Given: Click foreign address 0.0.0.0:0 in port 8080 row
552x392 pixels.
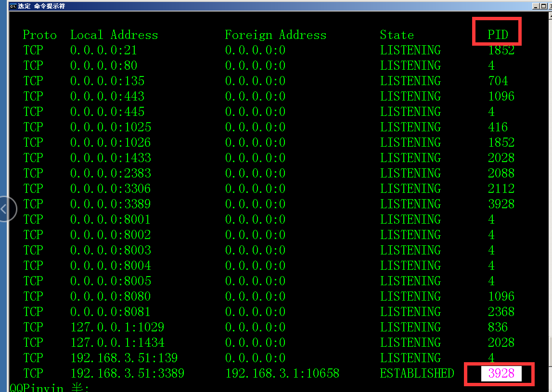Looking at the screenshot, I should (x=255, y=296).
